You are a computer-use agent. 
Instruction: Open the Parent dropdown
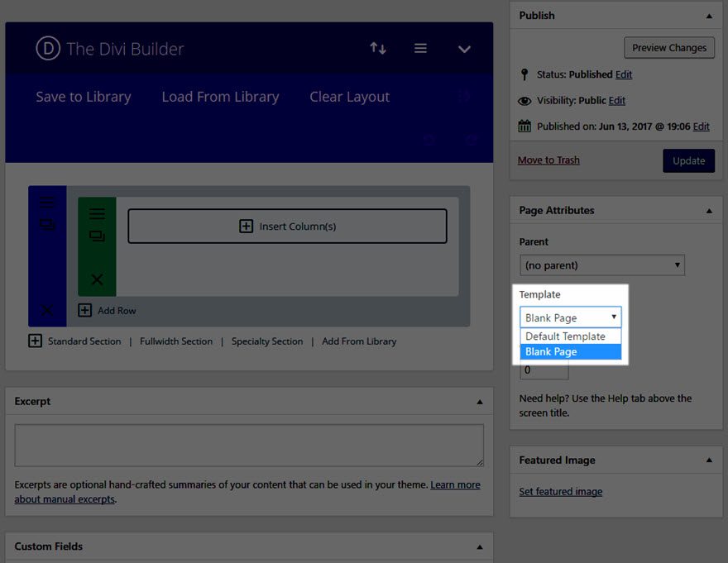pyautogui.click(x=602, y=265)
